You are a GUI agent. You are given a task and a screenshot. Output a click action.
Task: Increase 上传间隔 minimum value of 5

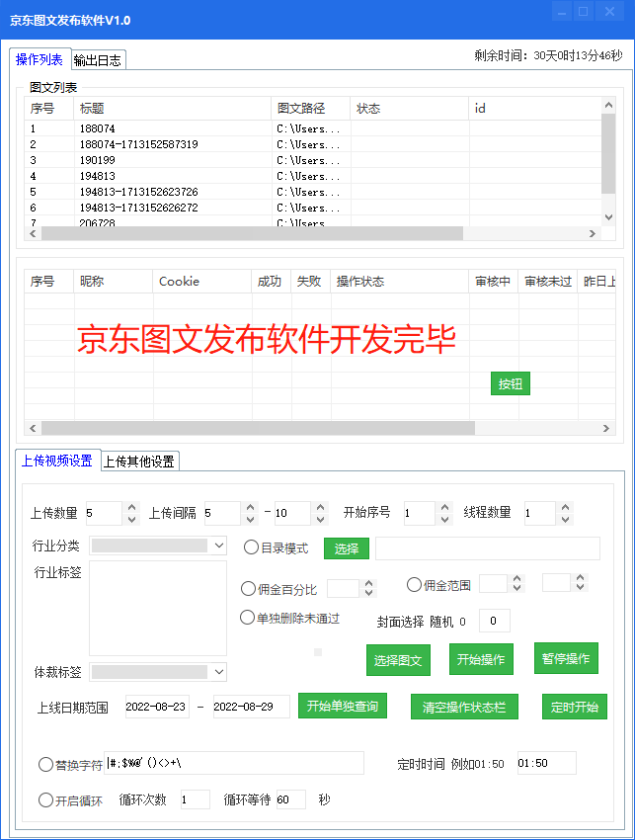click(x=250, y=507)
